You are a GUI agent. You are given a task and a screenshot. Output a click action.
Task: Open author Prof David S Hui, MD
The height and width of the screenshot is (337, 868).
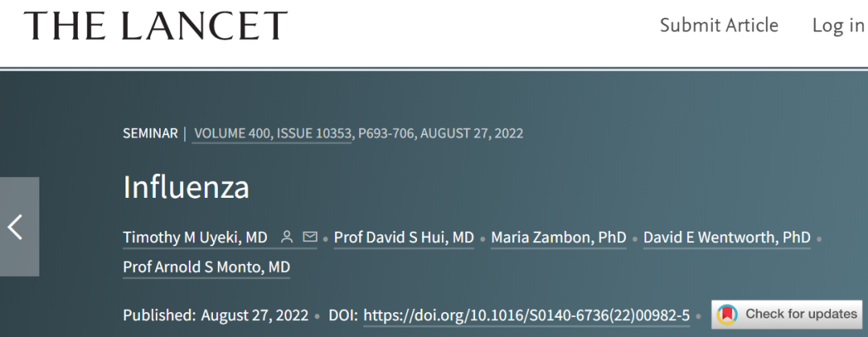[x=403, y=237]
